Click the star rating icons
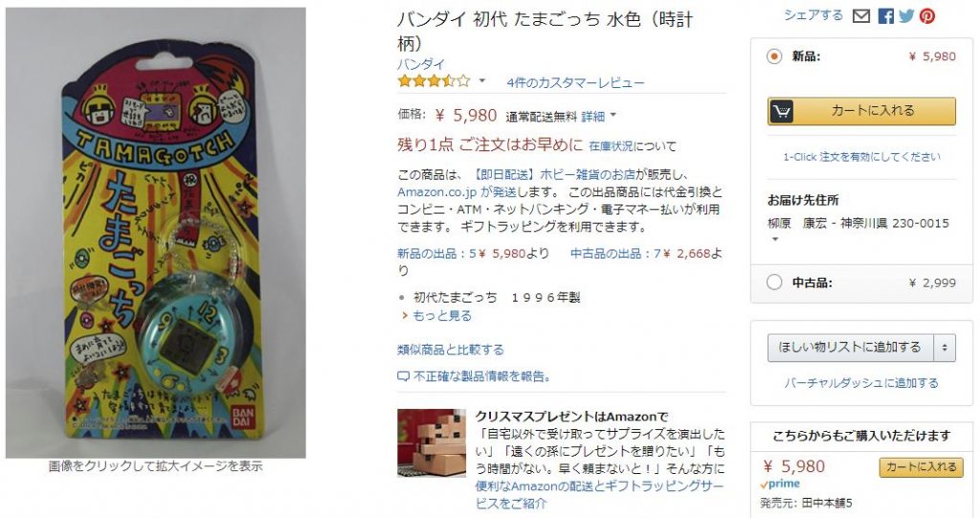 click(434, 81)
